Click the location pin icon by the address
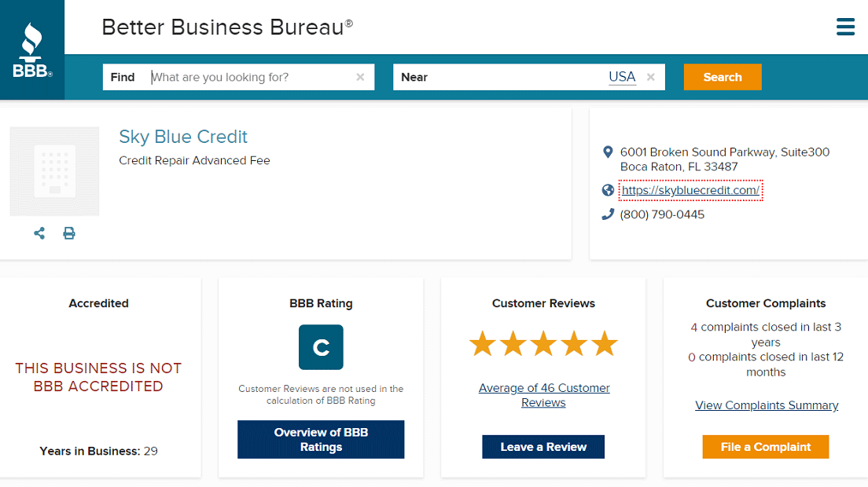 (608, 152)
